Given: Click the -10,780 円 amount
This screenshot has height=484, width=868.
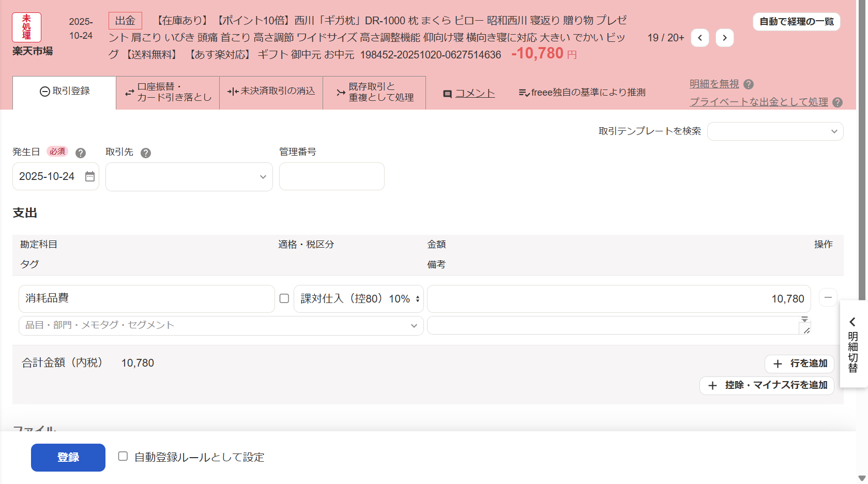Looking at the screenshot, I should 543,53.
